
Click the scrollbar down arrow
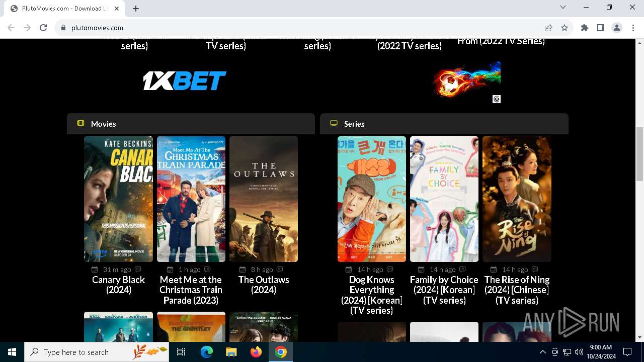pos(639,337)
